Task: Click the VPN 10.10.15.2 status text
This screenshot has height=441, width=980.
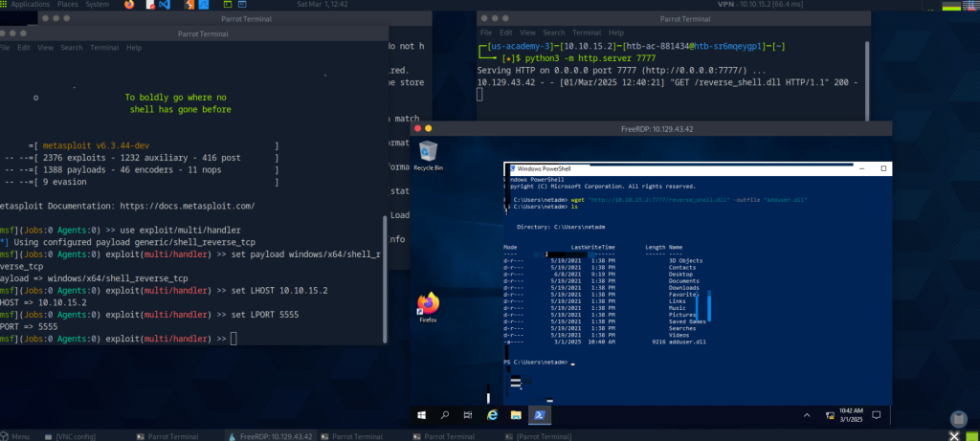Action: (x=761, y=5)
